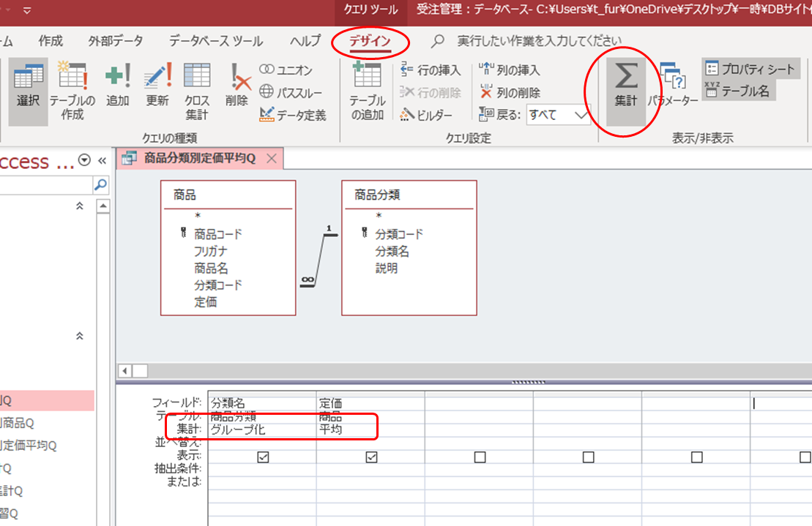The height and width of the screenshot is (526, 812).
Task: Open the 戻る すべて dropdown
Action: pyautogui.click(x=581, y=115)
